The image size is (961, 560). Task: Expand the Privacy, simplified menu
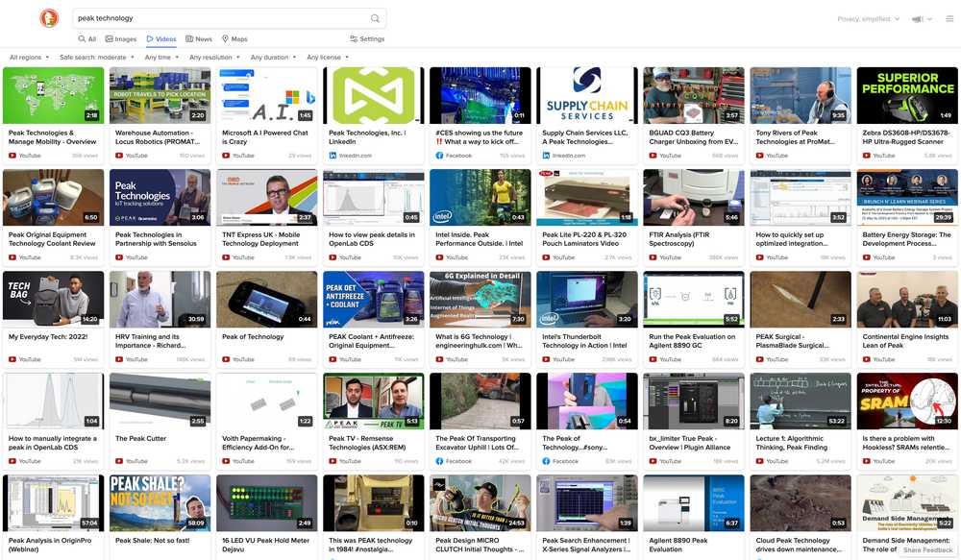868,18
